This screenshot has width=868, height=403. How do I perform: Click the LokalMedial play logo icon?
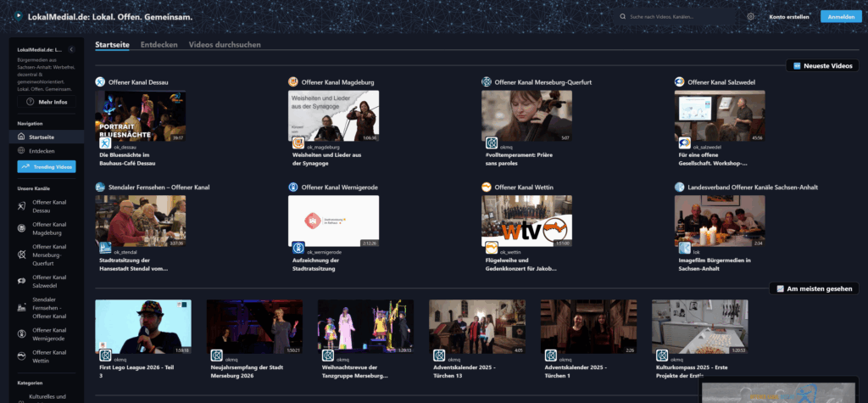[19, 16]
